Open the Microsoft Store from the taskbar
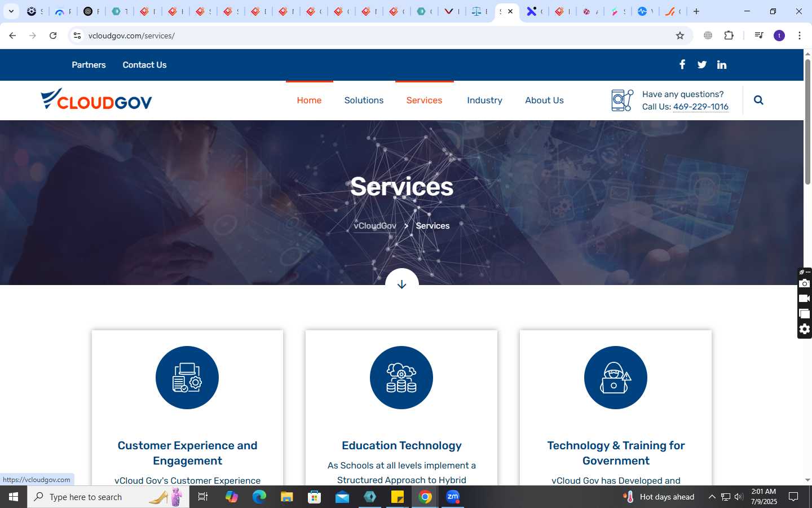812x508 pixels. click(x=315, y=497)
